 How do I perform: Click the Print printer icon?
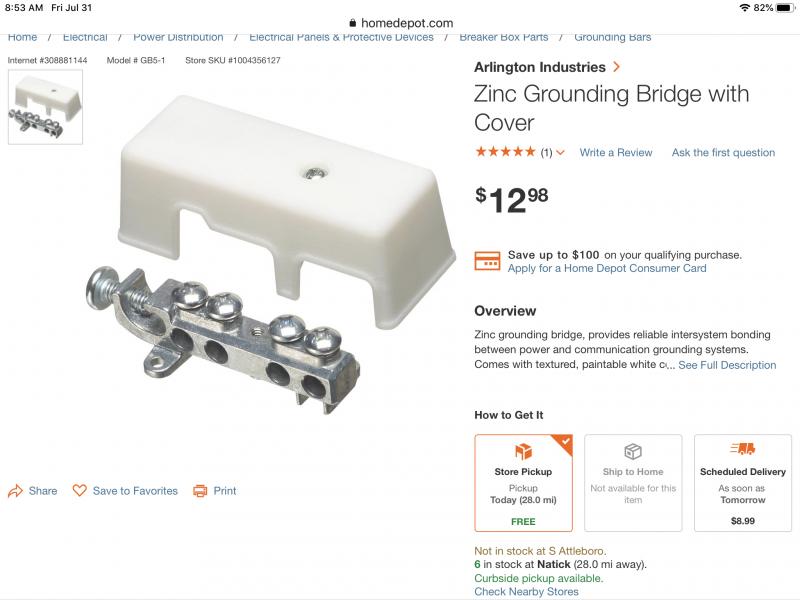tap(200, 491)
